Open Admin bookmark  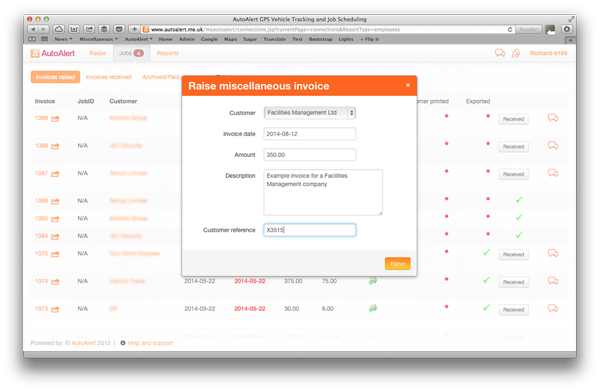[187, 39]
